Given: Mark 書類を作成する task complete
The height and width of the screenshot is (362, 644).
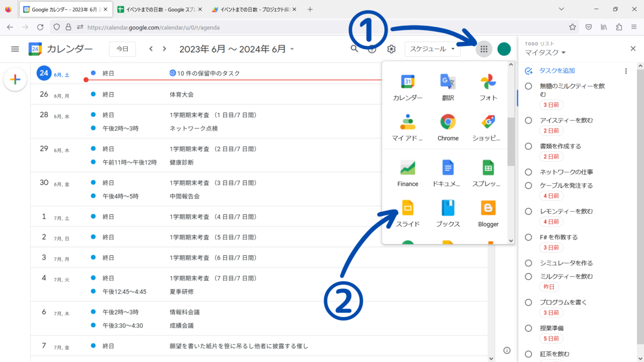Looking at the screenshot, I should tap(529, 146).
